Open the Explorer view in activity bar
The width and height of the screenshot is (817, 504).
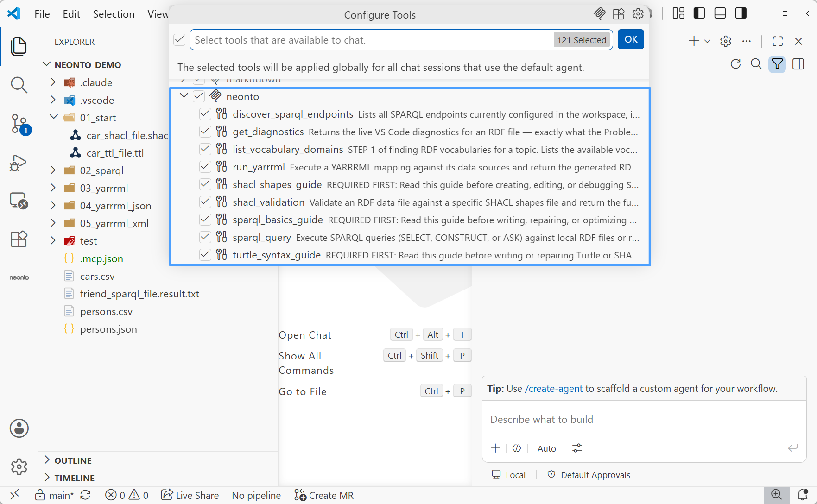click(19, 46)
